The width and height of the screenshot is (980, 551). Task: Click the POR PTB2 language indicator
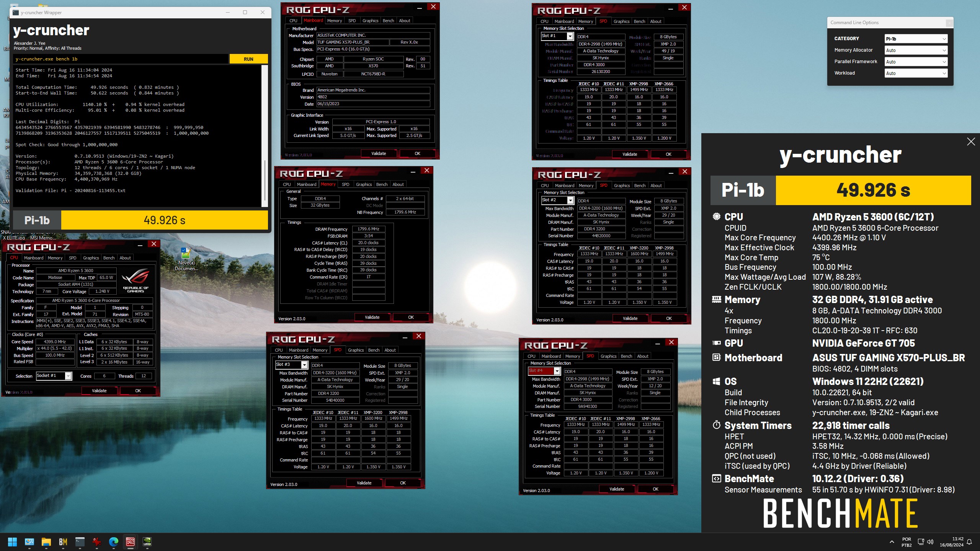click(x=906, y=542)
